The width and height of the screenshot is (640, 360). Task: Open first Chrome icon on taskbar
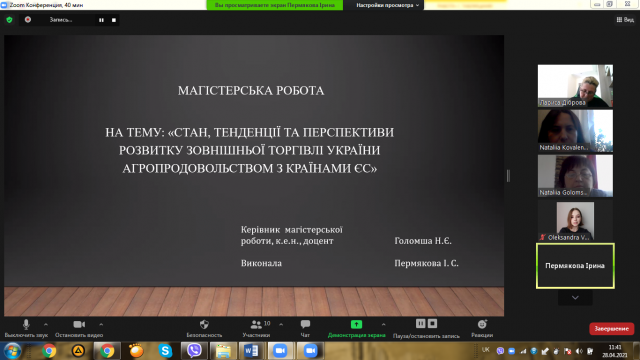[x=49, y=351]
